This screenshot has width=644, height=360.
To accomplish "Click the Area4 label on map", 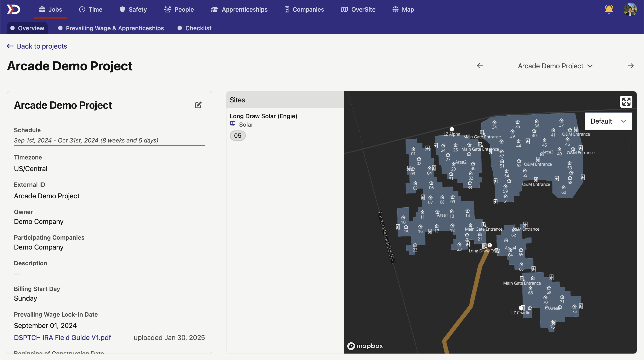I will click(510, 248).
